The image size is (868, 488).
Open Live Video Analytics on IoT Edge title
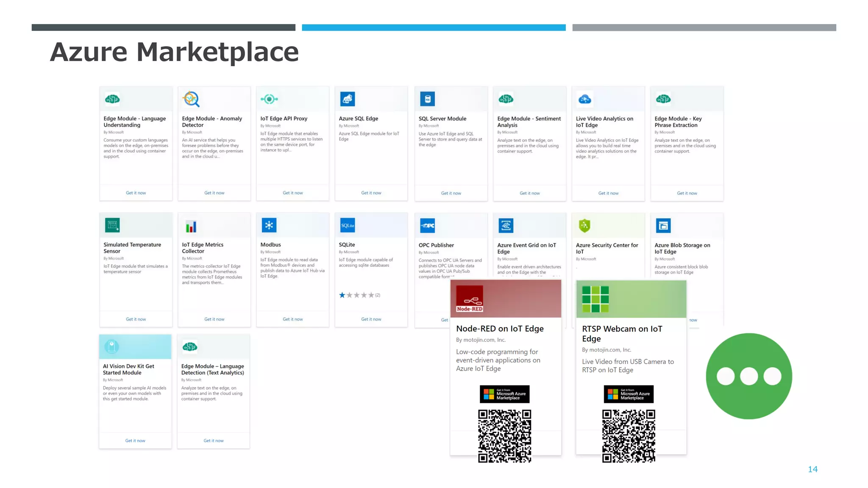604,122
